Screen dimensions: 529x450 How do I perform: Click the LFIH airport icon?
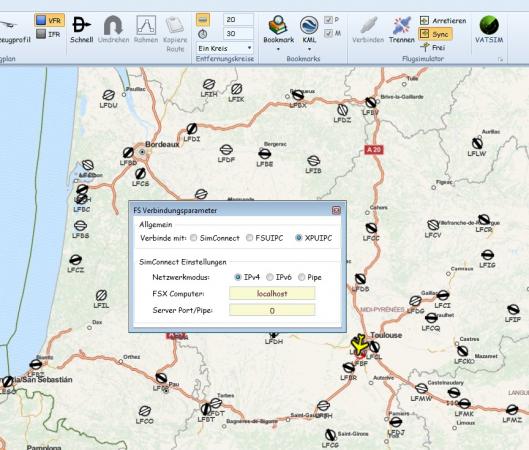(x=209, y=84)
